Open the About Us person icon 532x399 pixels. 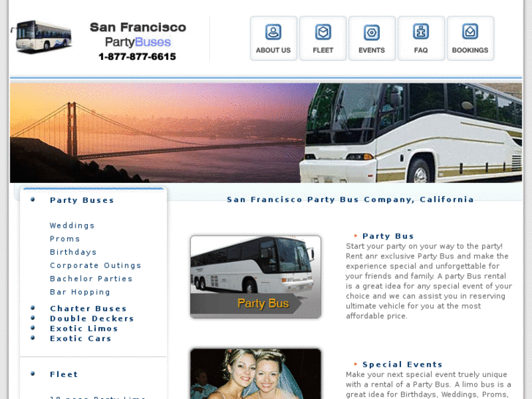tap(273, 32)
